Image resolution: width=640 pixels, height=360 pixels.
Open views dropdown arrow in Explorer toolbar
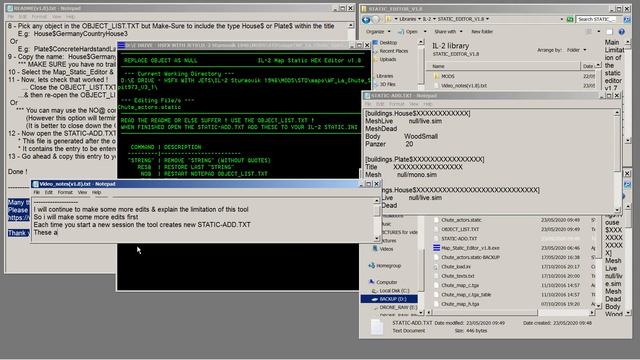[598, 31]
